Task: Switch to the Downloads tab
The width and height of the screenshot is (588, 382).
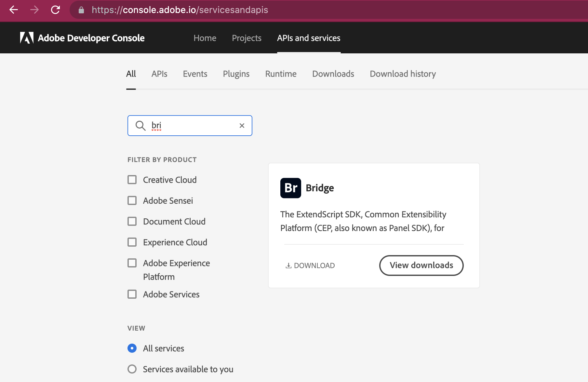Action: (333, 74)
